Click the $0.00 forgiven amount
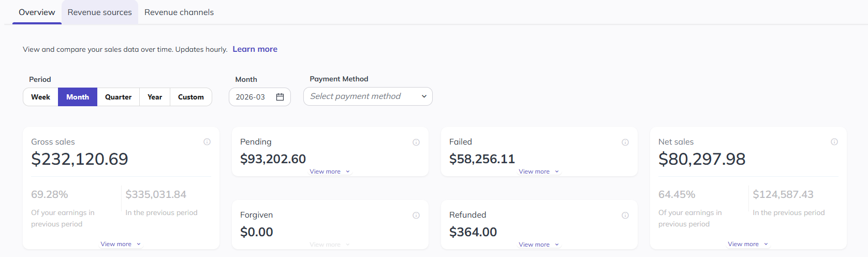Screen dimensions: 868x257 click(x=257, y=232)
